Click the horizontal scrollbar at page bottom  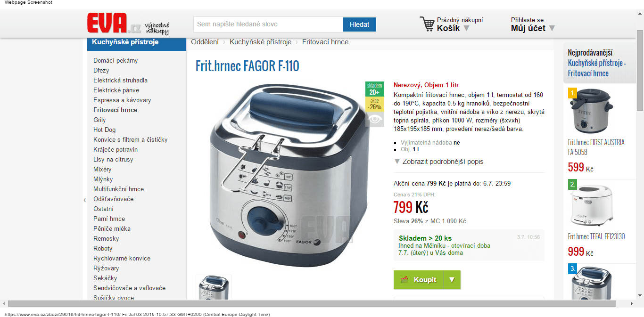click(x=312, y=304)
